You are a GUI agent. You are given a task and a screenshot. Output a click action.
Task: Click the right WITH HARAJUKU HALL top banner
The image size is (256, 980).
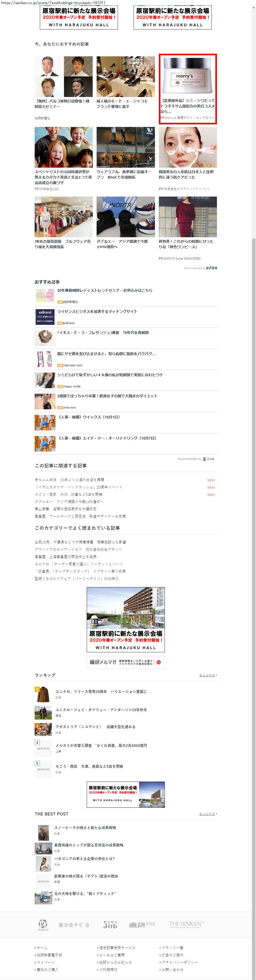point(172,17)
